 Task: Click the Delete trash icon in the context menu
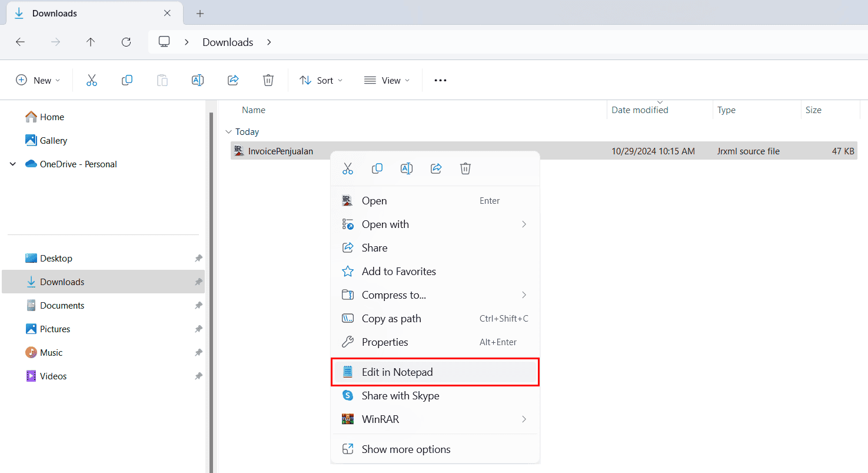click(465, 169)
